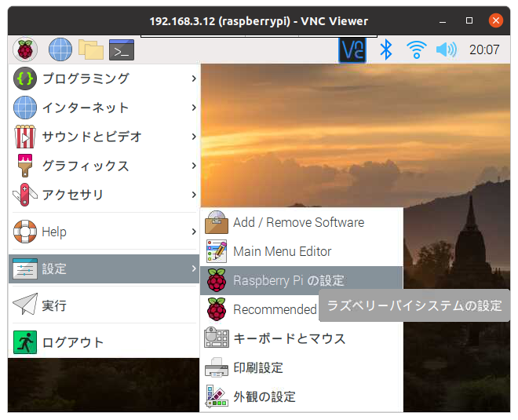Click the キーボードとマウス keyboard icon
518x420 pixels.
pos(217,338)
